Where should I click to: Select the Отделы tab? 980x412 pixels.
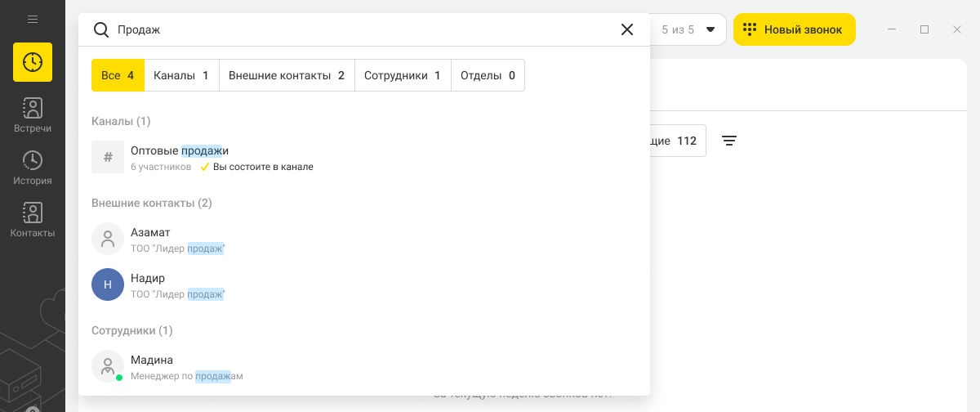tap(488, 75)
